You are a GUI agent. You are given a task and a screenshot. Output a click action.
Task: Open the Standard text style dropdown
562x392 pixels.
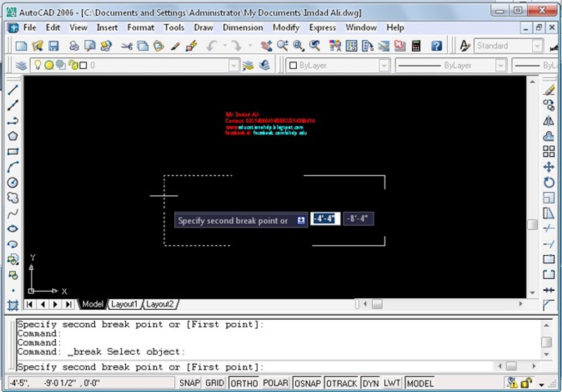(x=537, y=46)
